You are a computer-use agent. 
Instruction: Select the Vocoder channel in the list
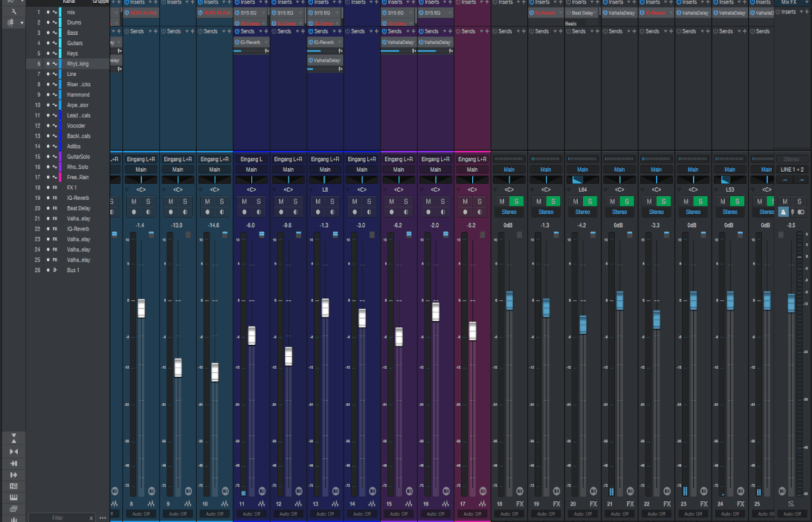click(76, 125)
